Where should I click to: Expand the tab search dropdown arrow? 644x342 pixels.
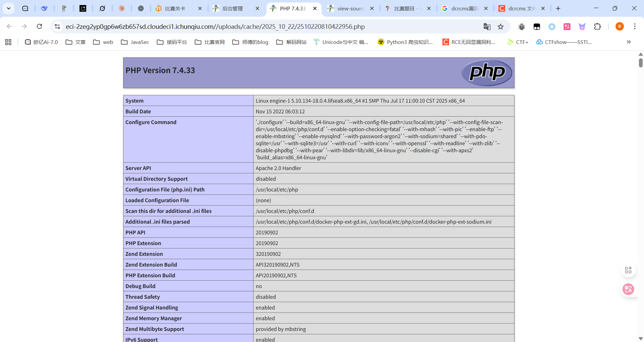tap(9, 8)
